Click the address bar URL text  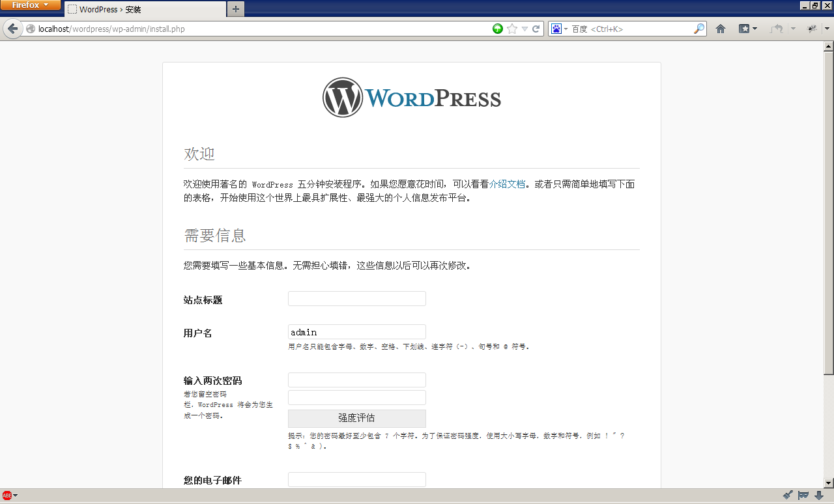pyautogui.click(x=111, y=29)
